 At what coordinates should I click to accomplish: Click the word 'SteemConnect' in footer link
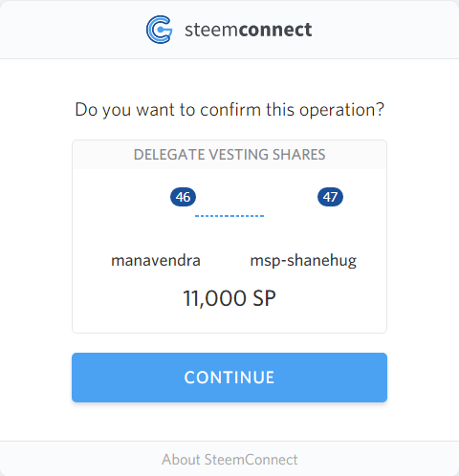click(251, 460)
